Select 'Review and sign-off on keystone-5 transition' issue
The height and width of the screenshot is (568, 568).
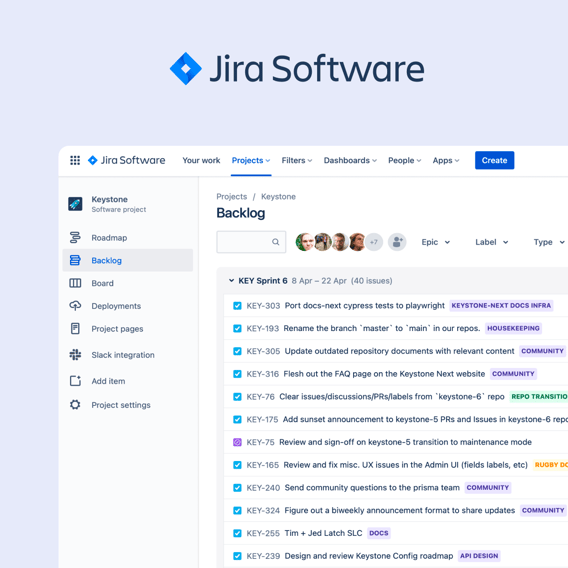[x=405, y=442]
